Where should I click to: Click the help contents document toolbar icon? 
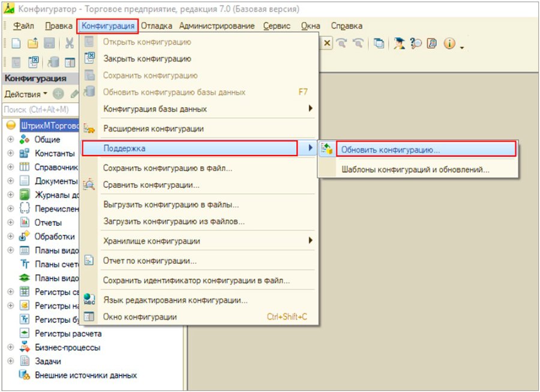pos(432,43)
